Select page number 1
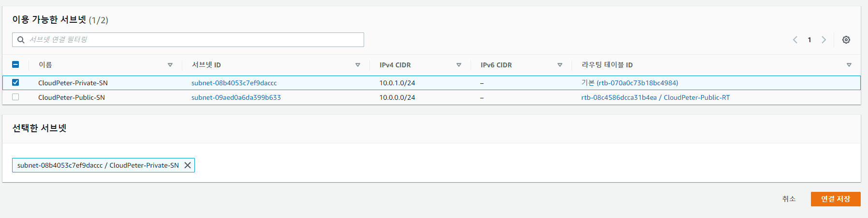The width and height of the screenshot is (868, 218). tap(809, 40)
